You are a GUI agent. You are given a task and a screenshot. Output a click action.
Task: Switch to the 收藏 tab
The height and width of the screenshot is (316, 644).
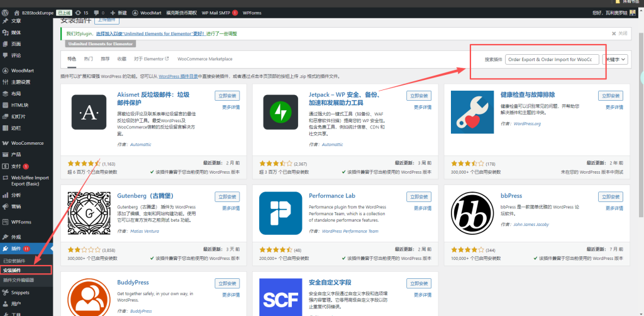(121, 59)
